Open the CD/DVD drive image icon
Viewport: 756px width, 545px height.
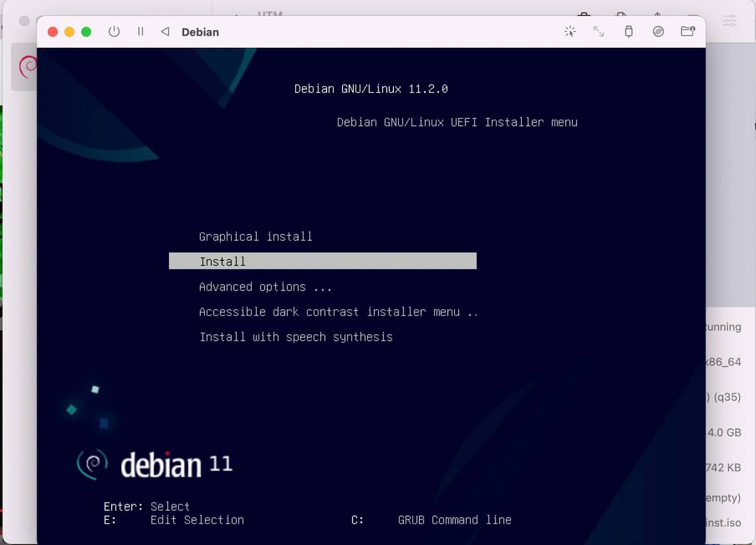click(659, 32)
